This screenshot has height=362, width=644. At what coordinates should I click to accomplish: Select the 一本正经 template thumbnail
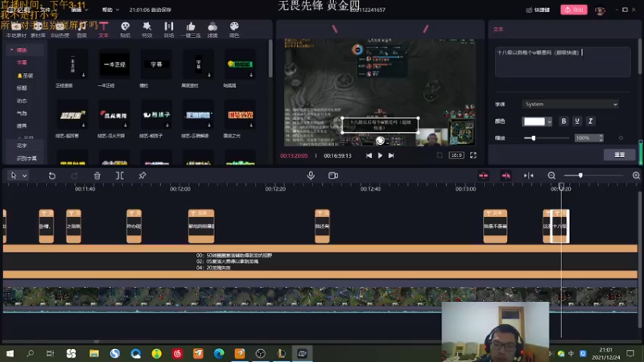click(114, 64)
